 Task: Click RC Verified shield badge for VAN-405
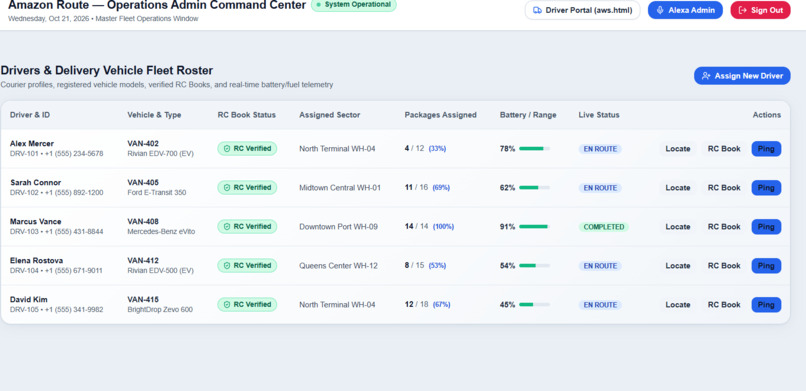click(x=247, y=188)
